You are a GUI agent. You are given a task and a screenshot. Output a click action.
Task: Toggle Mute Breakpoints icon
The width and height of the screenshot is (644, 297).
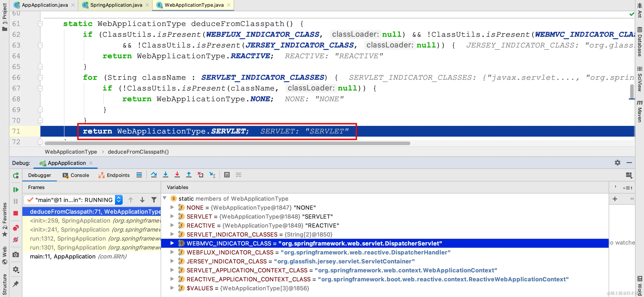16,240
